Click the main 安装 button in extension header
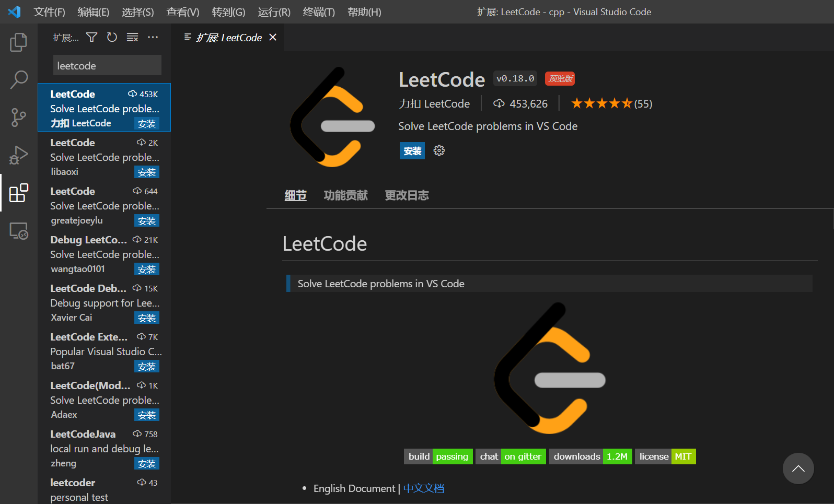This screenshot has height=504, width=834. tap(412, 151)
